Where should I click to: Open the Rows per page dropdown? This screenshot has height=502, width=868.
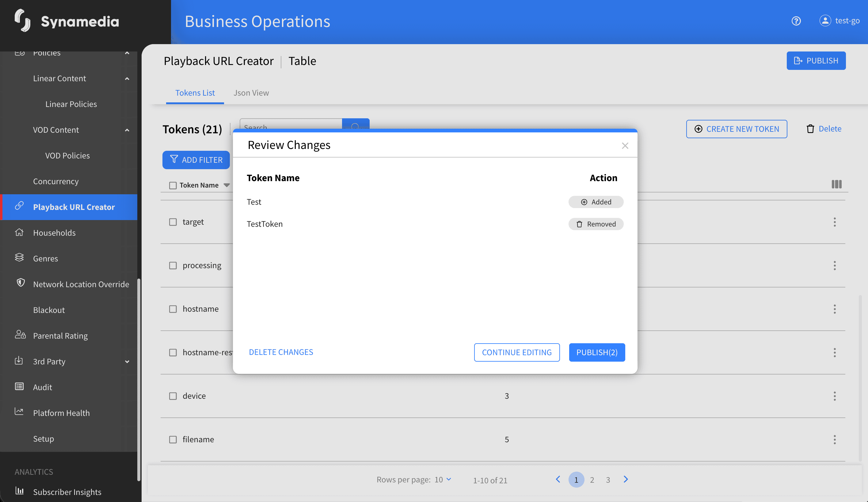pyautogui.click(x=443, y=480)
